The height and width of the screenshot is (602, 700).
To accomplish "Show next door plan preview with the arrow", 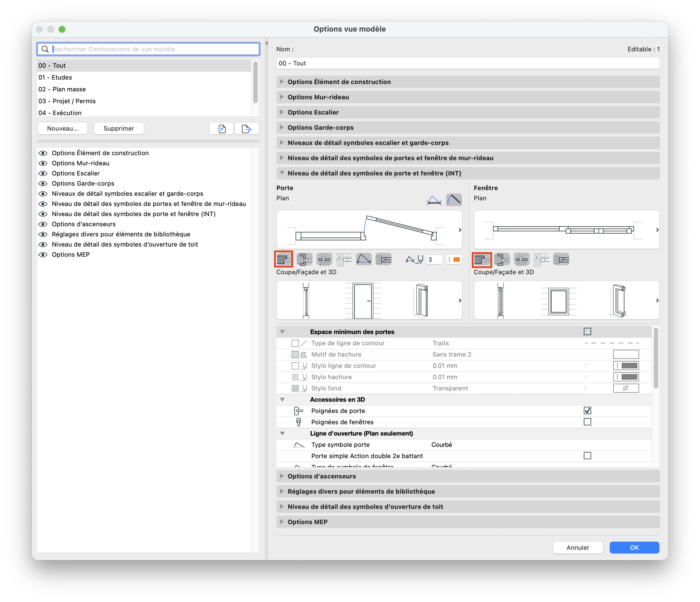I will pos(460,230).
